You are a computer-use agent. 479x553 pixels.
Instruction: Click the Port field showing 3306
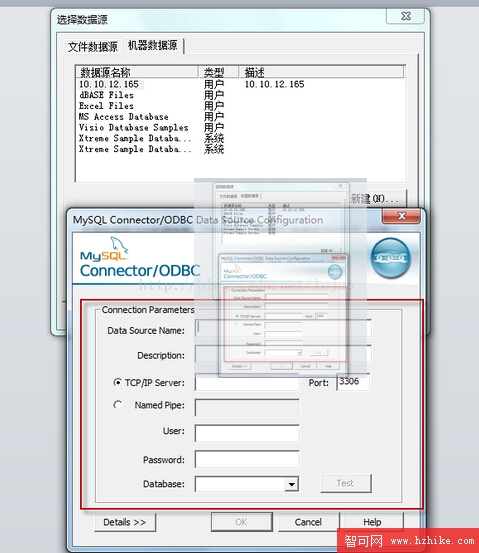click(x=353, y=382)
